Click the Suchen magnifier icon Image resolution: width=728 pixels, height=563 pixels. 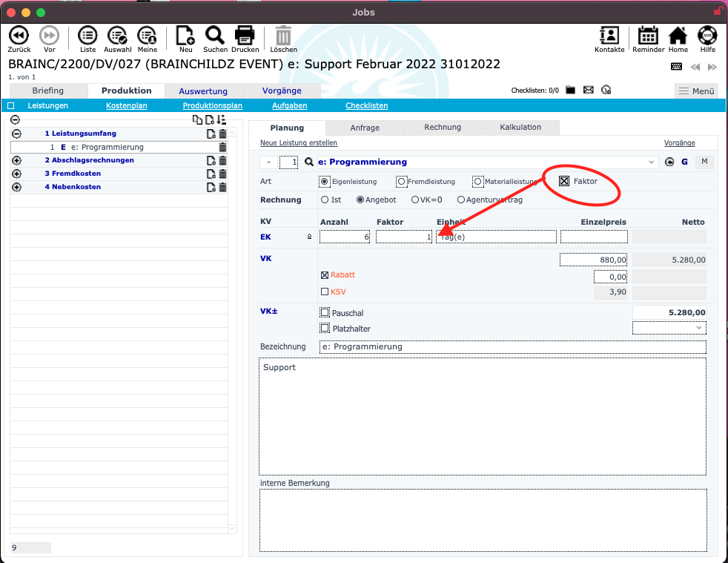click(215, 36)
